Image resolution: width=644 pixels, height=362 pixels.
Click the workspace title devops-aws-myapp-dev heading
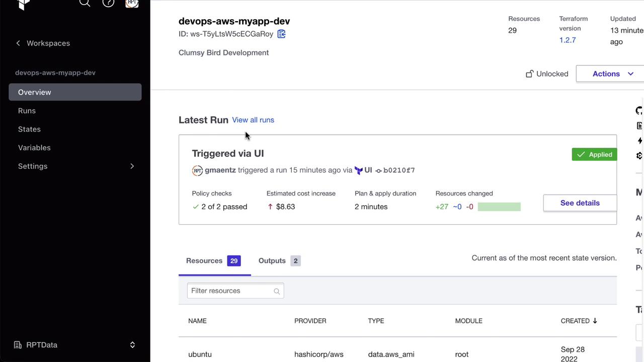pyautogui.click(x=234, y=21)
